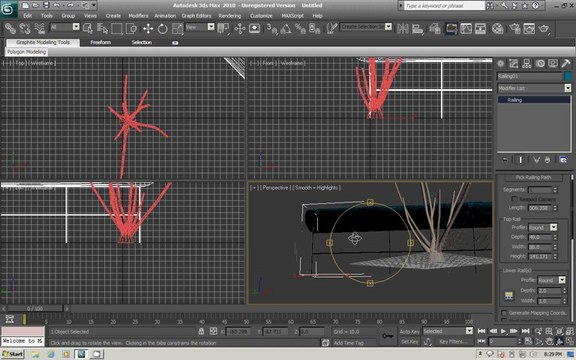
Task: Click the Align tool icon
Action: (417, 28)
